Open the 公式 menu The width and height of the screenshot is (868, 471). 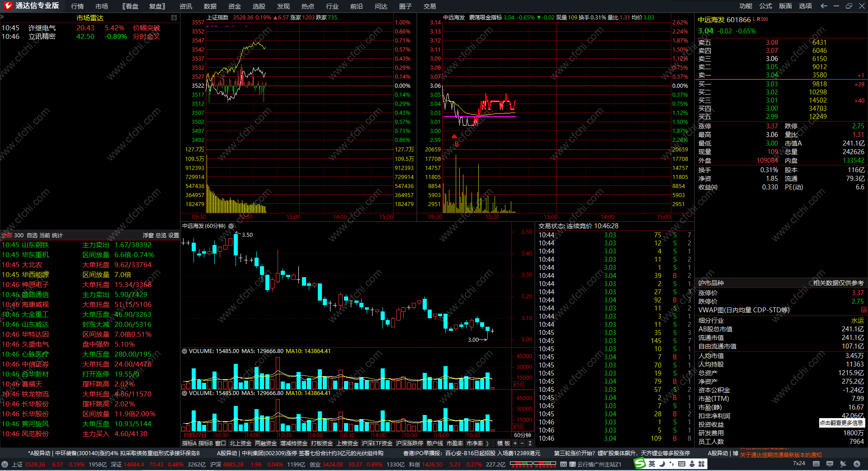[766, 6]
